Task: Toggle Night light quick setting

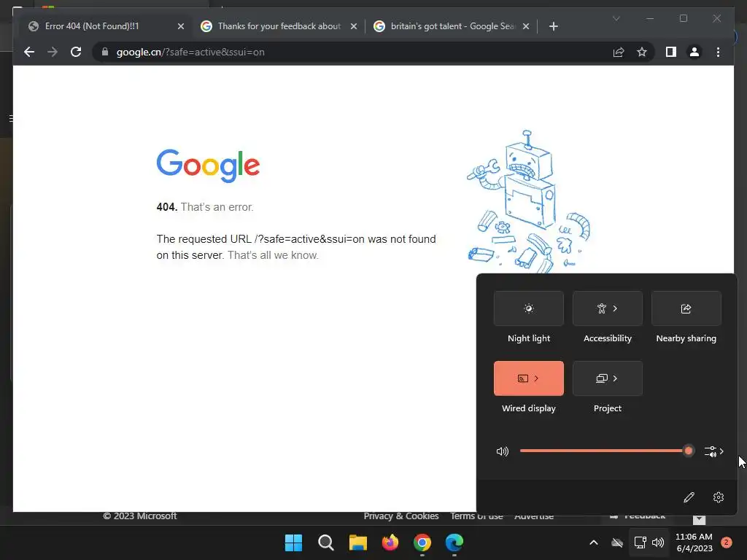Action: (529, 308)
